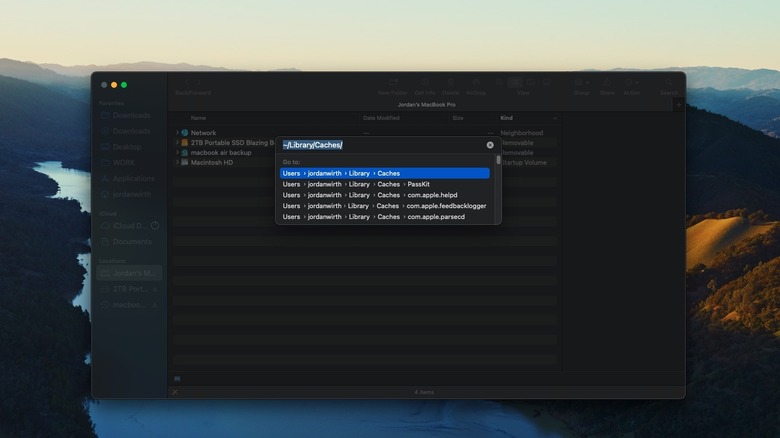
Task: Open the Action dropdown in the toolbar
Action: click(632, 84)
